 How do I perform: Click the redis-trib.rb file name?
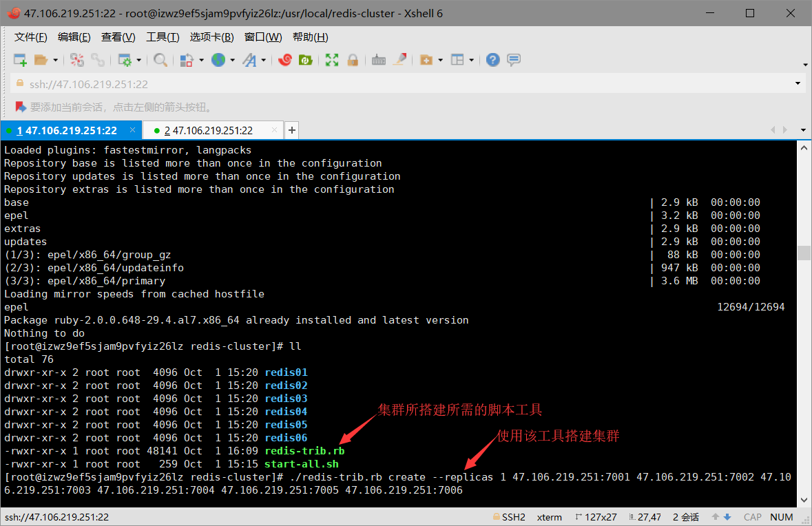pyautogui.click(x=304, y=451)
